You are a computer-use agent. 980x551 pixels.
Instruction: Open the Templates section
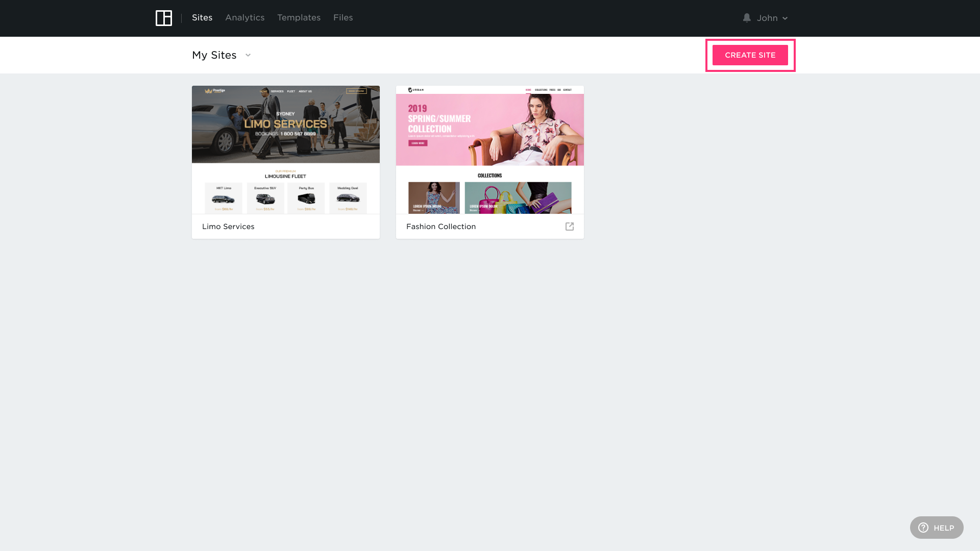(299, 18)
